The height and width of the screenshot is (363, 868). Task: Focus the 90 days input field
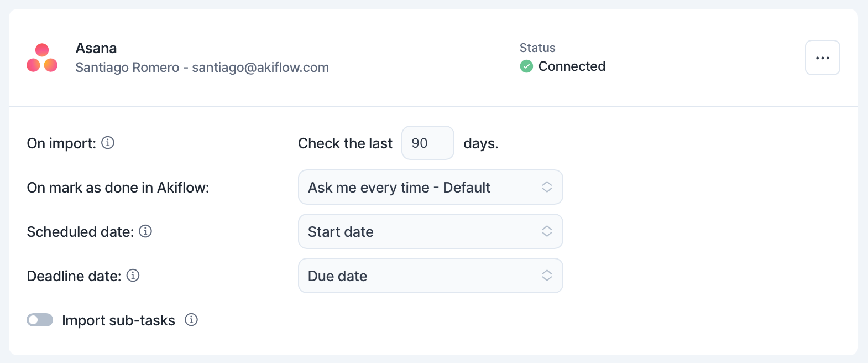pos(428,143)
